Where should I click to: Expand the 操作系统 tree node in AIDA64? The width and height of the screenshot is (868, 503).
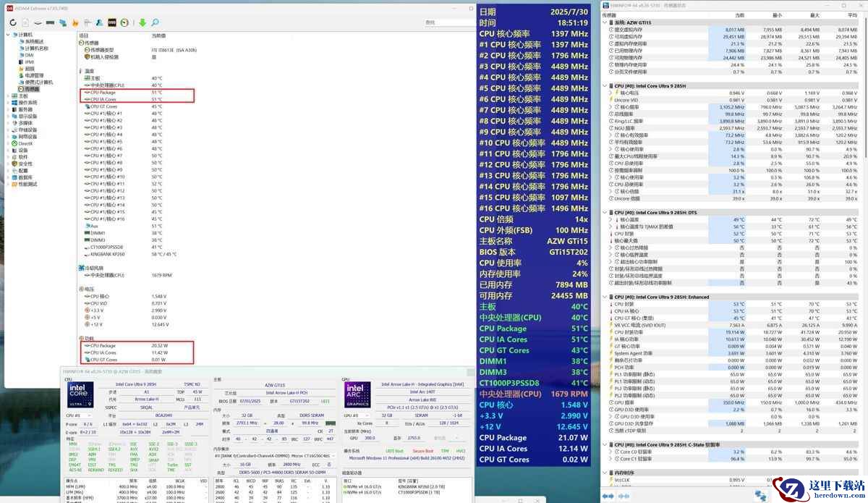click(x=8, y=102)
